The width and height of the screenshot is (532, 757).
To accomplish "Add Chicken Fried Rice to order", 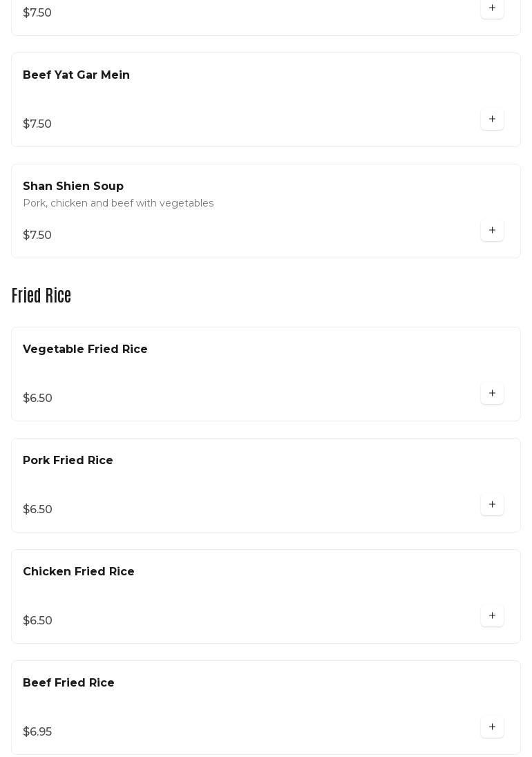I will (x=492, y=615).
